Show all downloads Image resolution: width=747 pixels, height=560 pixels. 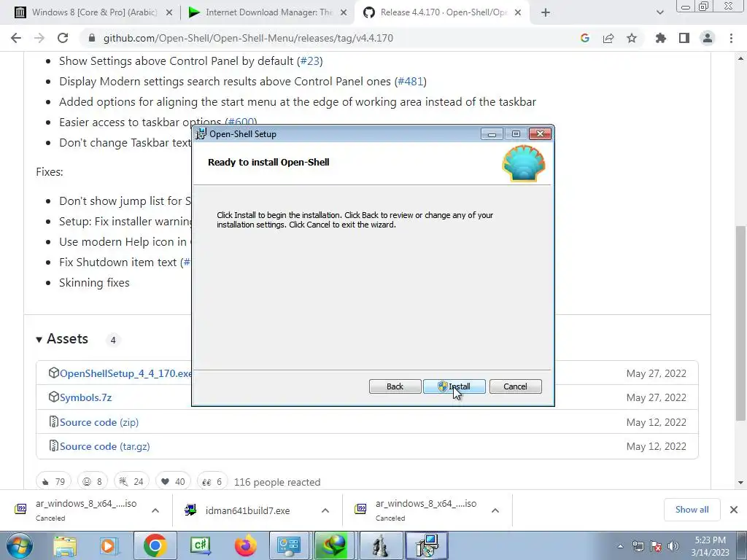point(692,510)
